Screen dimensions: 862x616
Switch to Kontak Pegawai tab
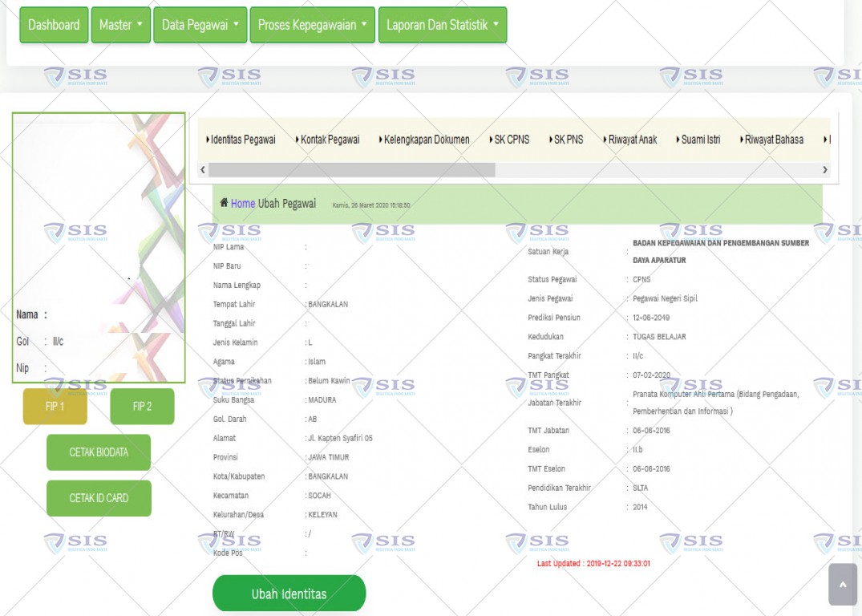click(x=328, y=140)
